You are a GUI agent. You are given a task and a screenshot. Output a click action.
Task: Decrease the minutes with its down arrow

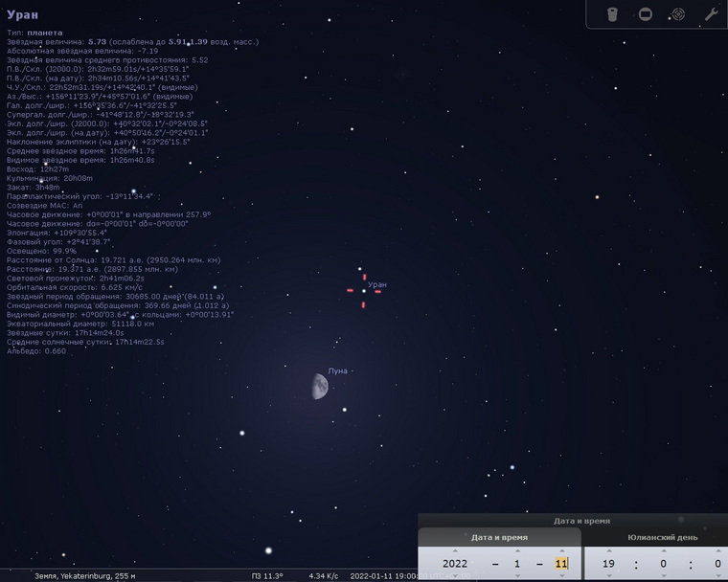coord(664,576)
